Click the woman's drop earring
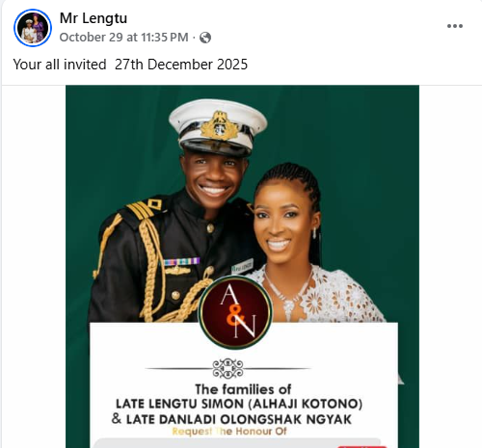482x448 pixels. [x=315, y=232]
